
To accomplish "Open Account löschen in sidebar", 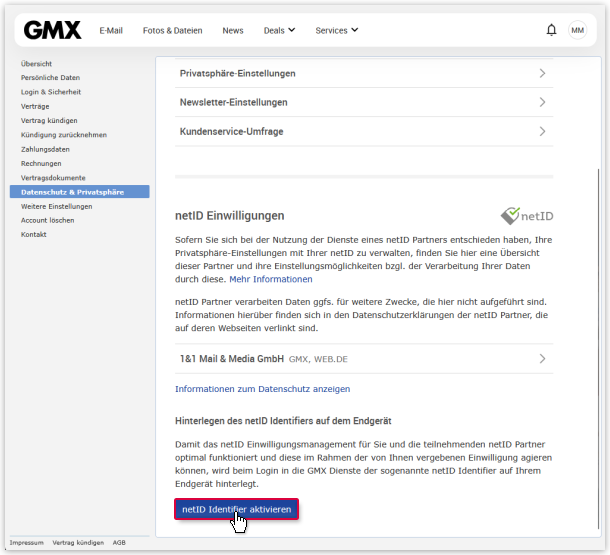I will pos(47,220).
